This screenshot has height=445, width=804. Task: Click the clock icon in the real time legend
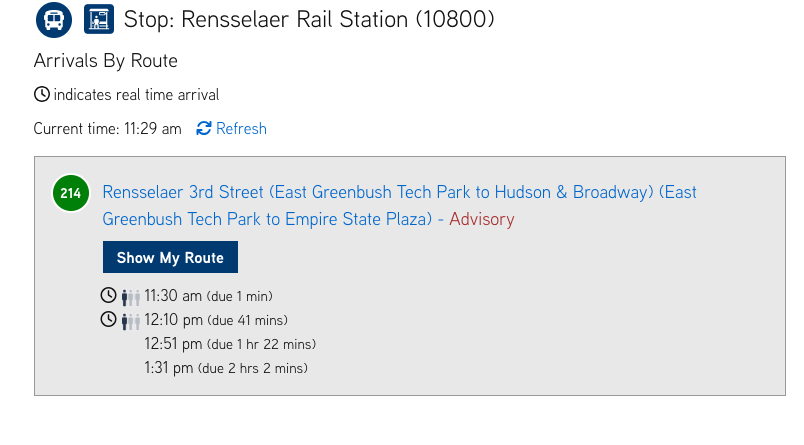coord(42,95)
